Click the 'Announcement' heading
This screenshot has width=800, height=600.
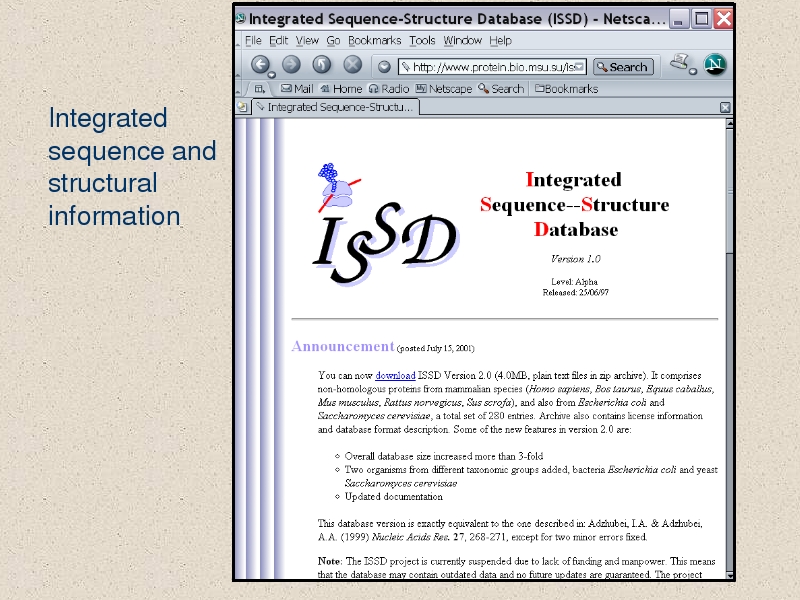343,346
